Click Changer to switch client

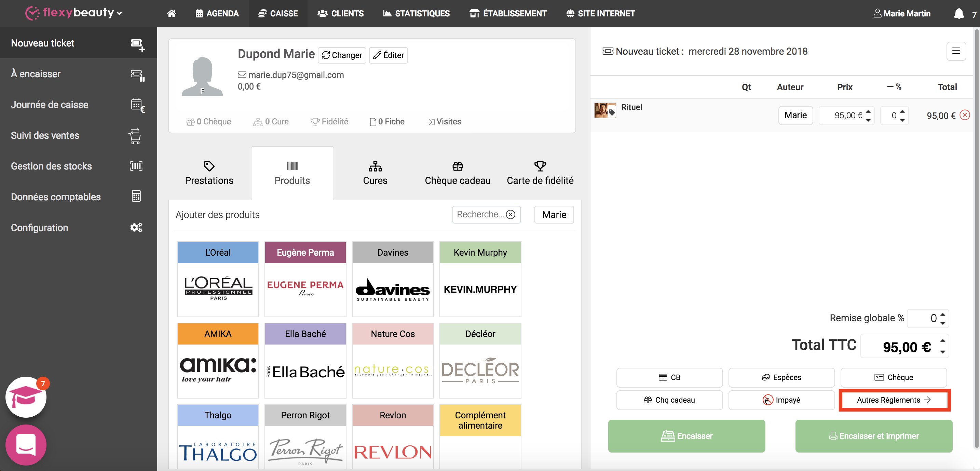[342, 56]
